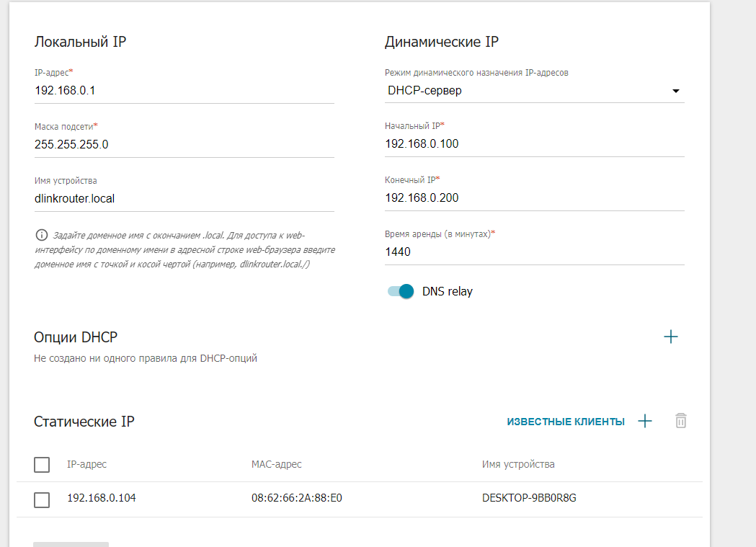Screen dimensions: 756x547
Task: Click the МАС-адрес column header
Action: coord(276,464)
